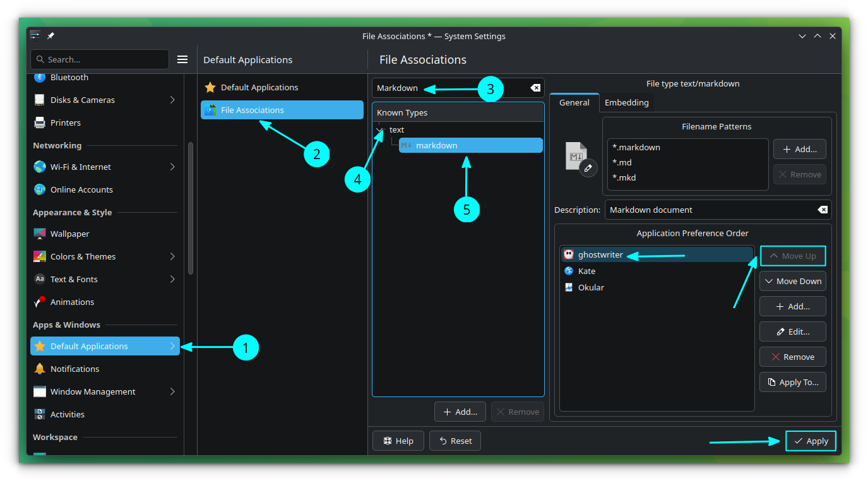The image size is (868, 483).
Task: Click the Text & Fonts icon
Action: [40, 279]
